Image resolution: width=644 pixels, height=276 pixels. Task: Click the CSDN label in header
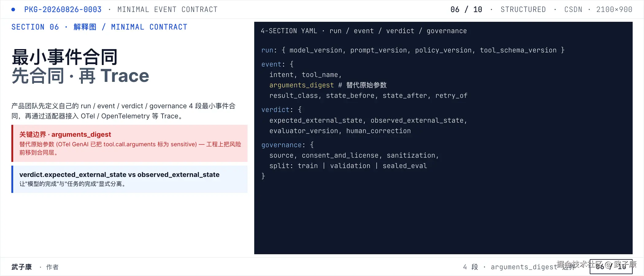coord(573,10)
